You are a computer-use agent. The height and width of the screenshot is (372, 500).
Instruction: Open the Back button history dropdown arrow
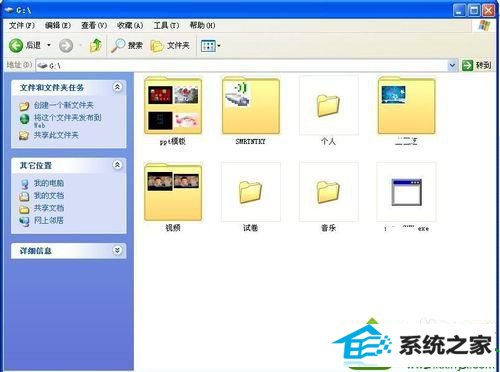49,45
